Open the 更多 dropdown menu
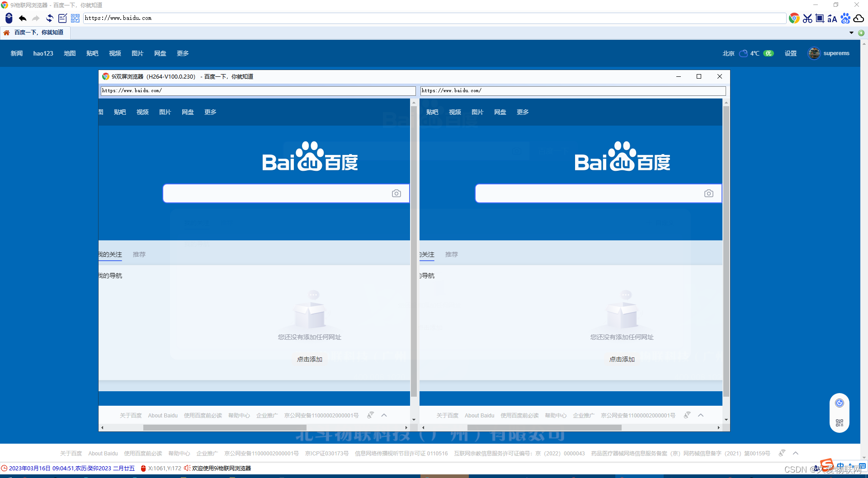The width and height of the screenshot is (868, 478). (183, 53)
